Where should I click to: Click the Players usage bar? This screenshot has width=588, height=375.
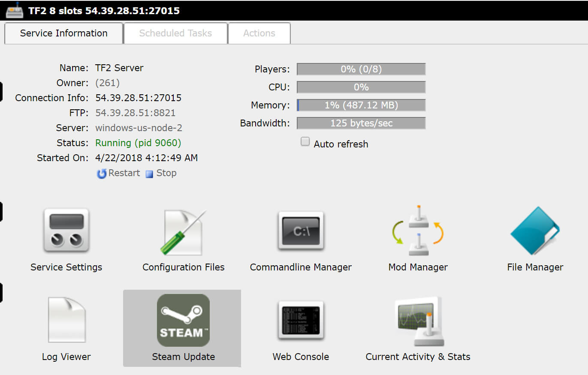pos(361,69)
